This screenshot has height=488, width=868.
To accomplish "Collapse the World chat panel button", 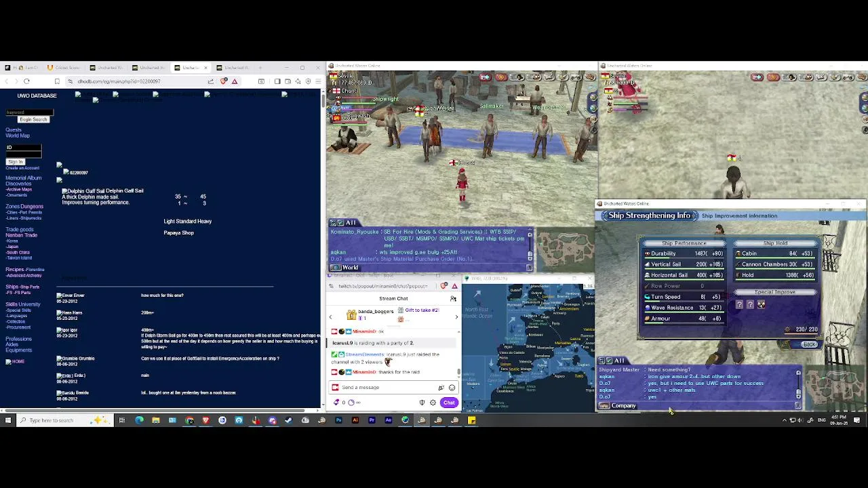I will (530, 268).
